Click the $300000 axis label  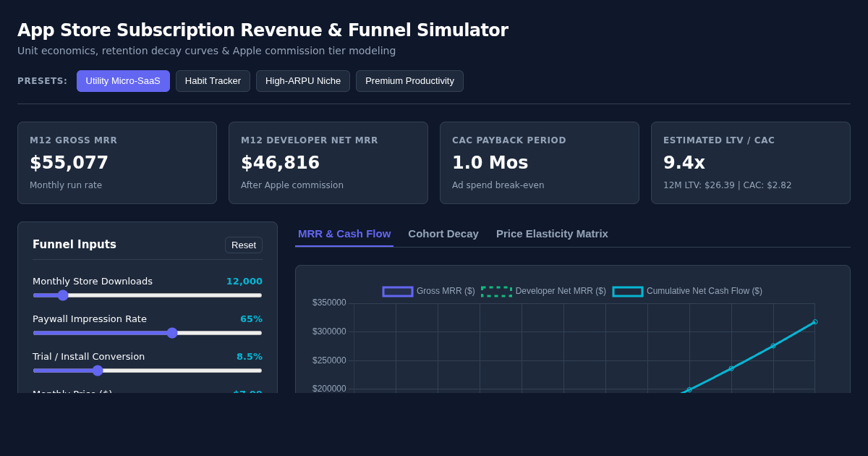(x=329, y=332)
